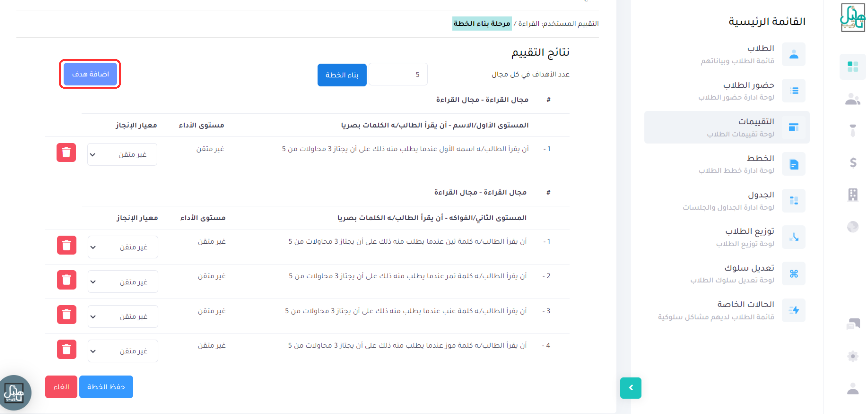The width and height of the screenshot is (868, 414).
Task: Delete the first-name reading goal via its trash icon
Action: [66, 153]
